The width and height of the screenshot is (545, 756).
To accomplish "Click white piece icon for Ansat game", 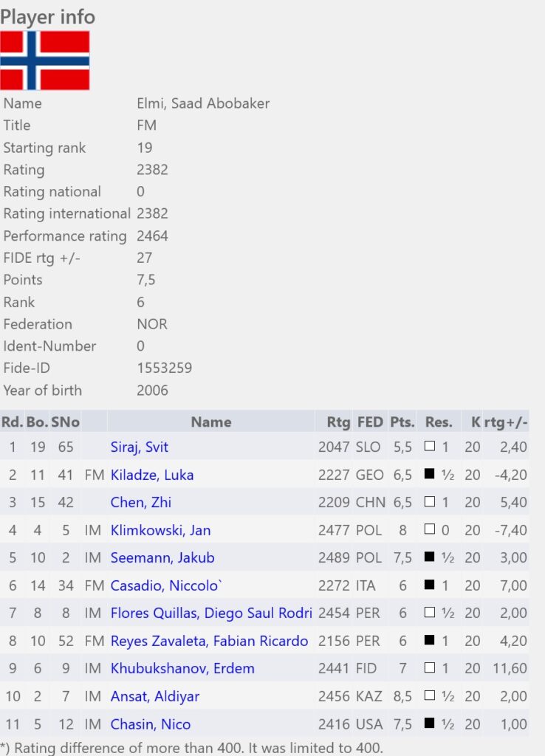I will click(429, 695).
